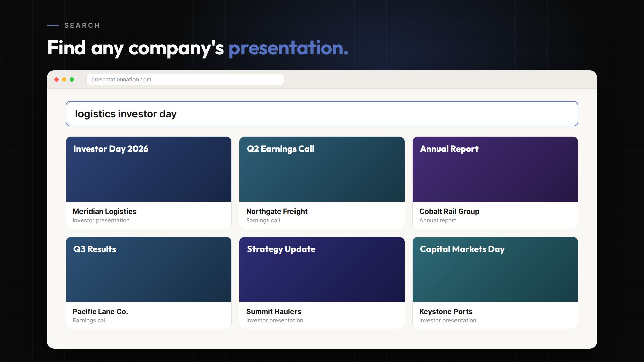
Task: Open the Annual Report thumbnail
Action: pyautogui.click(x=495, y=169)
